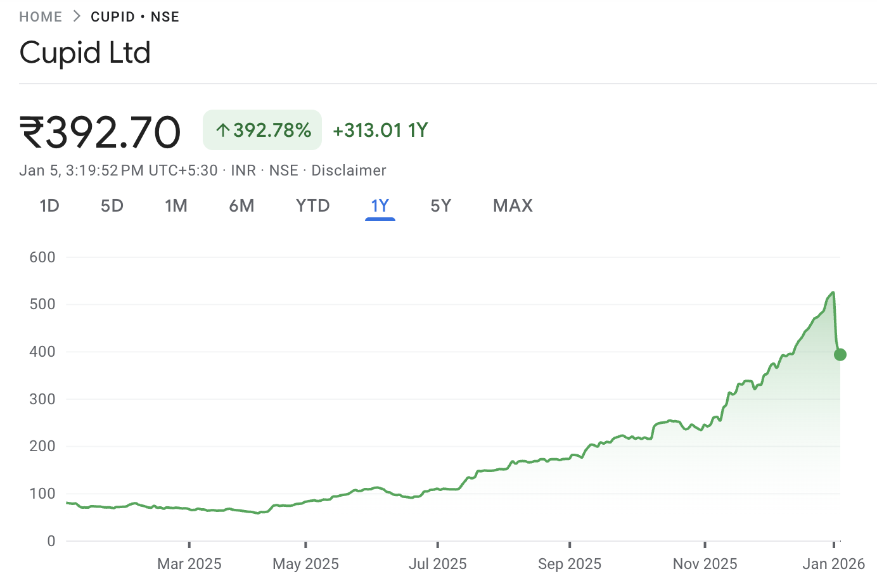Navigate to HOME via the breadcrumb
The width and height of the screenshot is (877, 588).
tap(41, 16)
